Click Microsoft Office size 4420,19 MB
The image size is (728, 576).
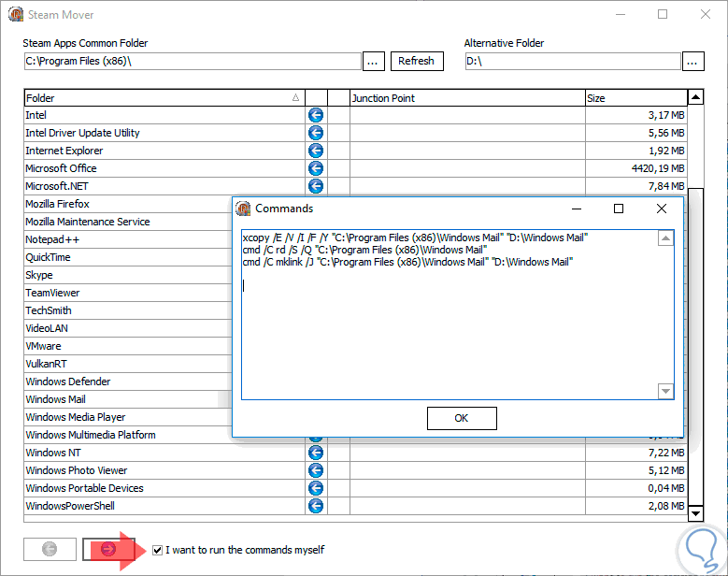coord(658,168)
